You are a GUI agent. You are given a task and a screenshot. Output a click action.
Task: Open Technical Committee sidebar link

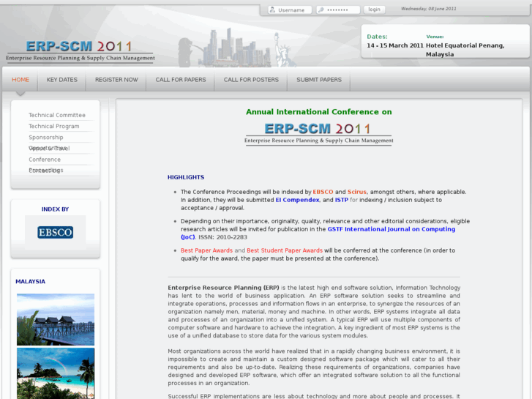[57, 115]
